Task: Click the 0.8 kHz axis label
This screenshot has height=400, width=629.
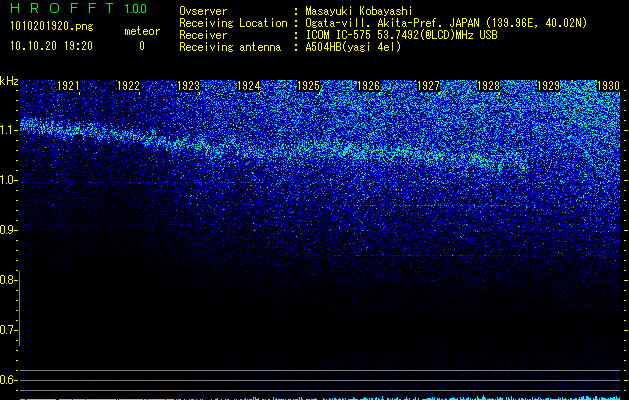Action: click(7, 280)
